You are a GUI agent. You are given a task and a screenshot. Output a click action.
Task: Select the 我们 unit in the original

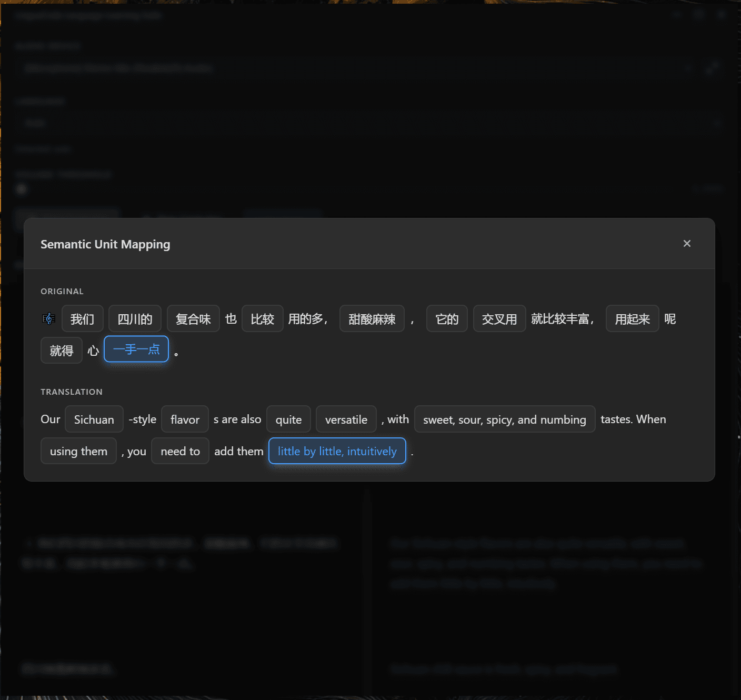[x=83, y=319]
